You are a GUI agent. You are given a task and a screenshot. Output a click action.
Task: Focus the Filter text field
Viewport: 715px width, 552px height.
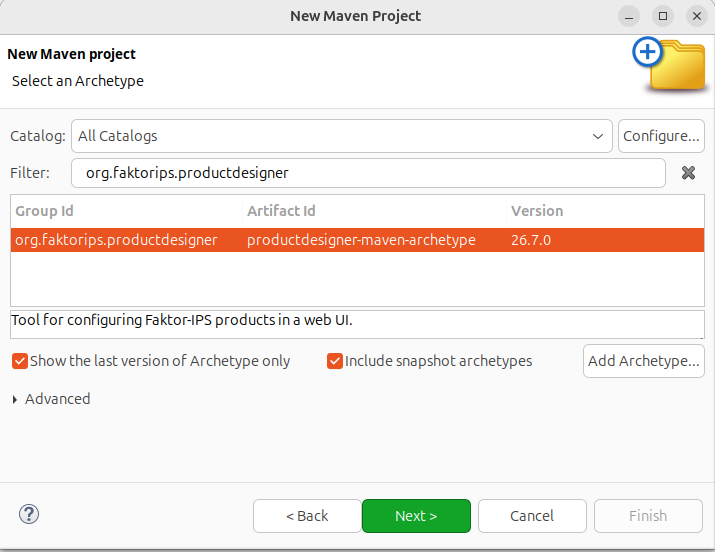click(368, 173)
